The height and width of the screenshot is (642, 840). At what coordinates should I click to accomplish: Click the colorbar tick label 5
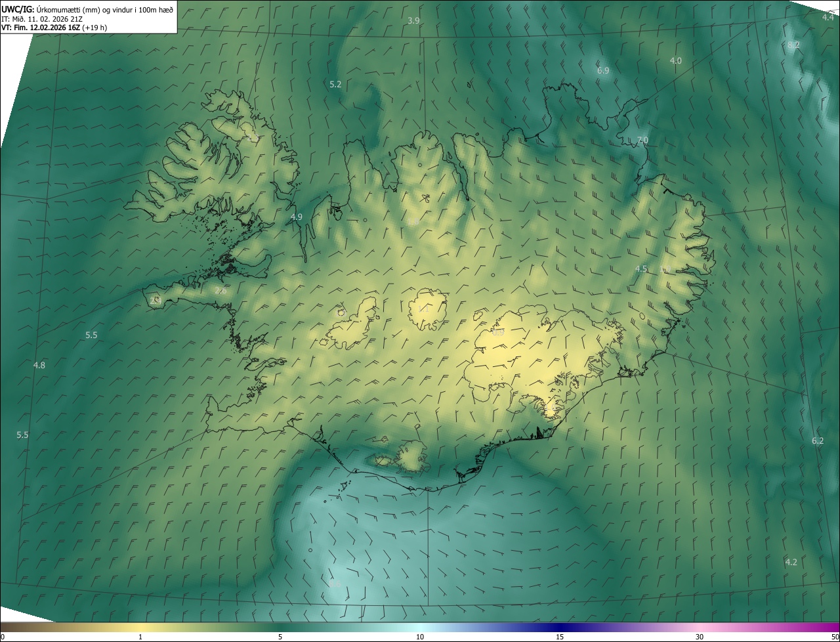[x=280, y=637]
